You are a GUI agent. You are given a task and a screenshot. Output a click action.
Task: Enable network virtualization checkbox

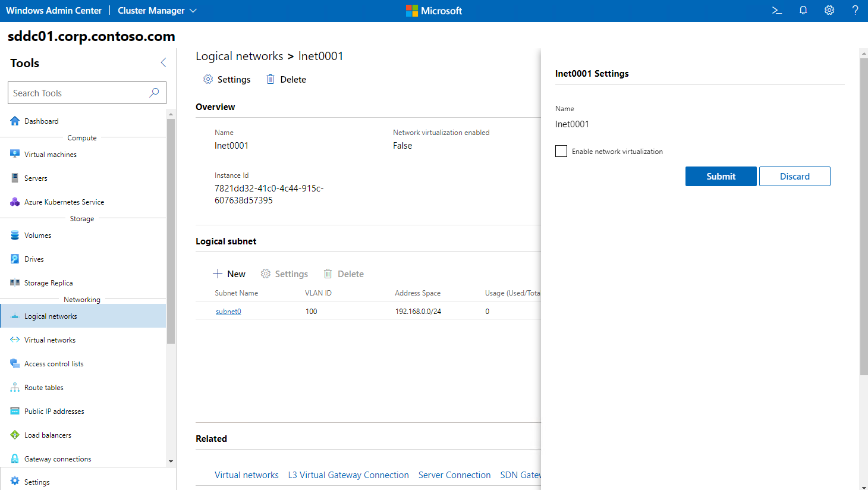pyautogui.click(x=561, y=151)
